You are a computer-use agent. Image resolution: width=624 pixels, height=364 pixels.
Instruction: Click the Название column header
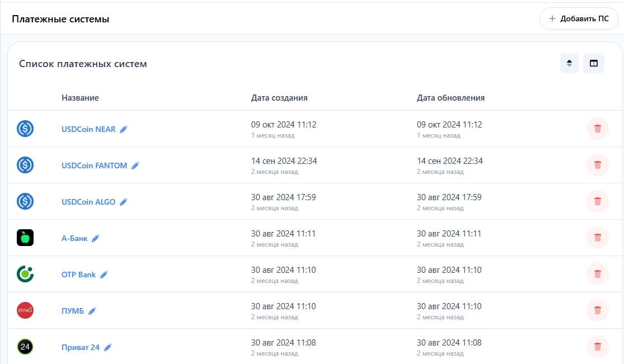[x=80, y=98]
